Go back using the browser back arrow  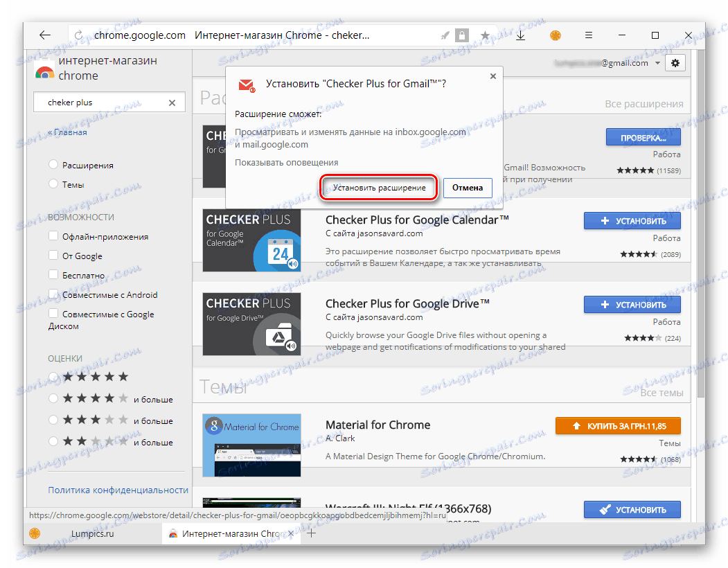tap(44, 35)
